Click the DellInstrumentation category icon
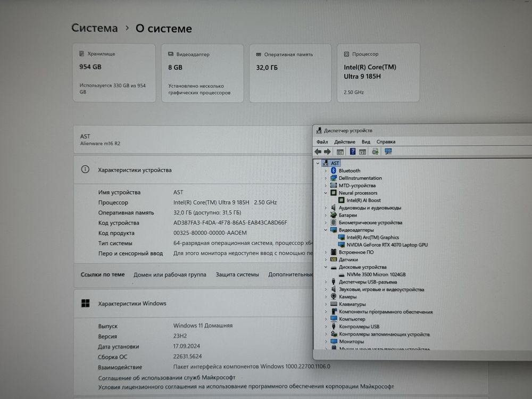532x399 pixels. 334,178
